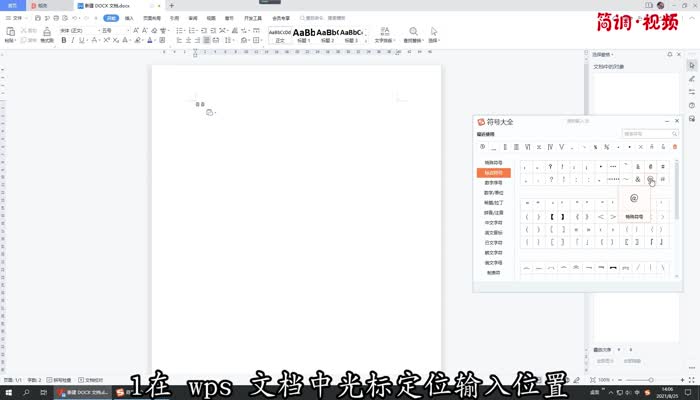Click the format painter icon
The image size is (700, 400).
[44, 33]
